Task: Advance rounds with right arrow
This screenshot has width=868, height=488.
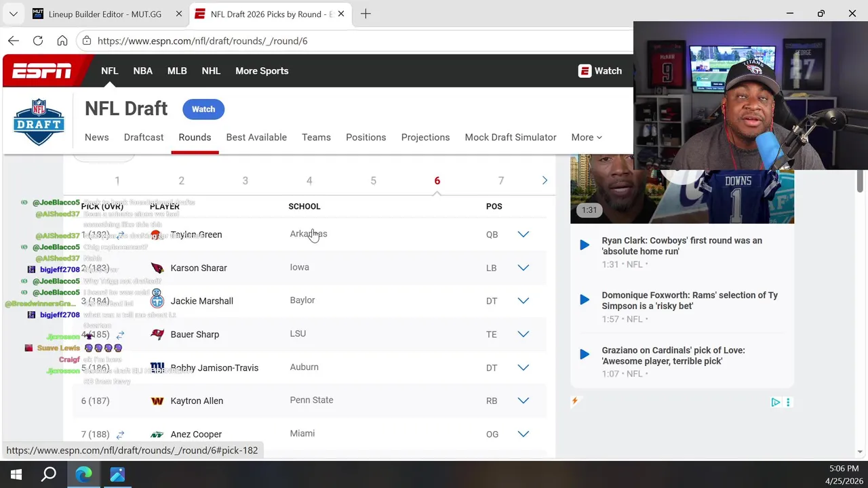Action: click(x=545, y=180)
